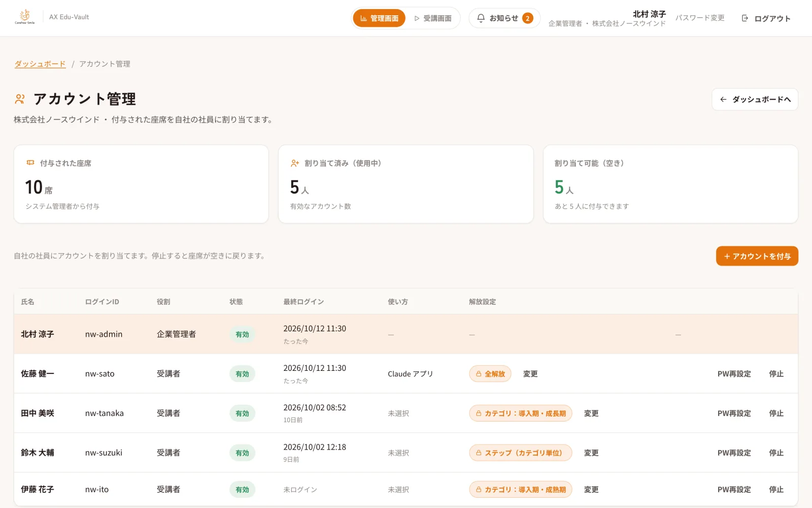Select the nw-suzuki login ID cell
This screenshot has height=508, width=812.
(104, 453)
